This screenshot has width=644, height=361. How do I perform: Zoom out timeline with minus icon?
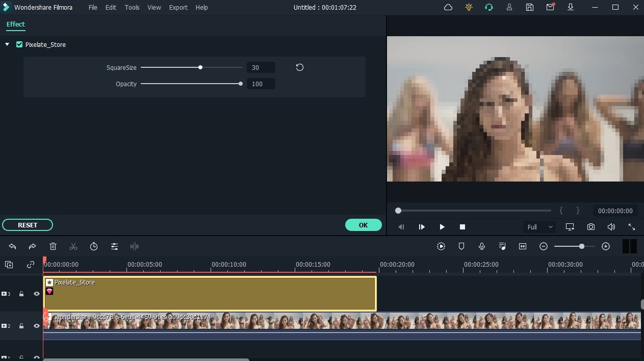pyautogui.click(x=544, y=246)
